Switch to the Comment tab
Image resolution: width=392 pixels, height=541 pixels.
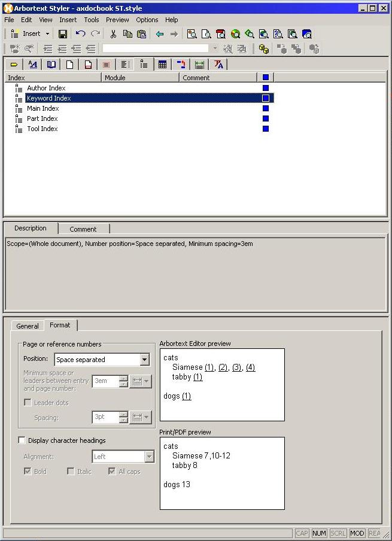point(83,229)
